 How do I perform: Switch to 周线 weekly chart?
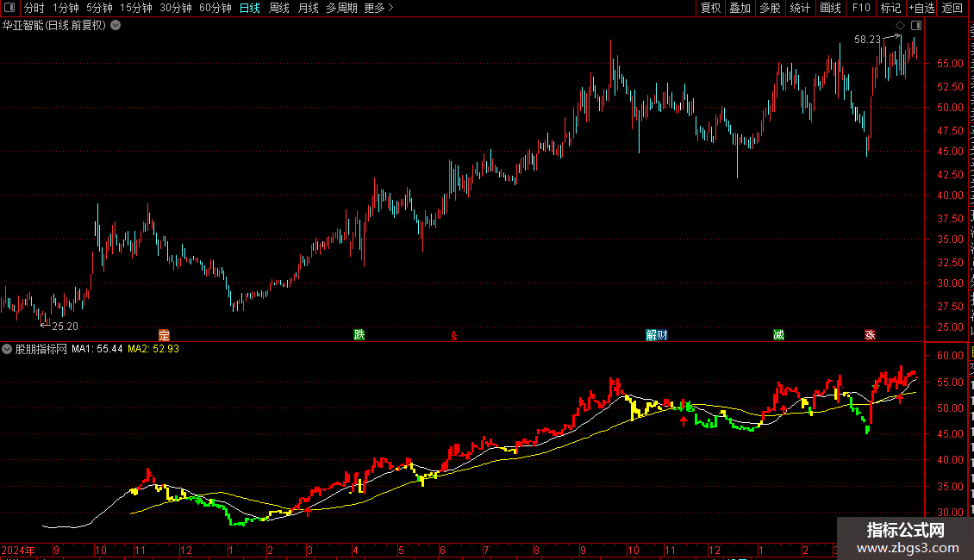pos(279,8)
